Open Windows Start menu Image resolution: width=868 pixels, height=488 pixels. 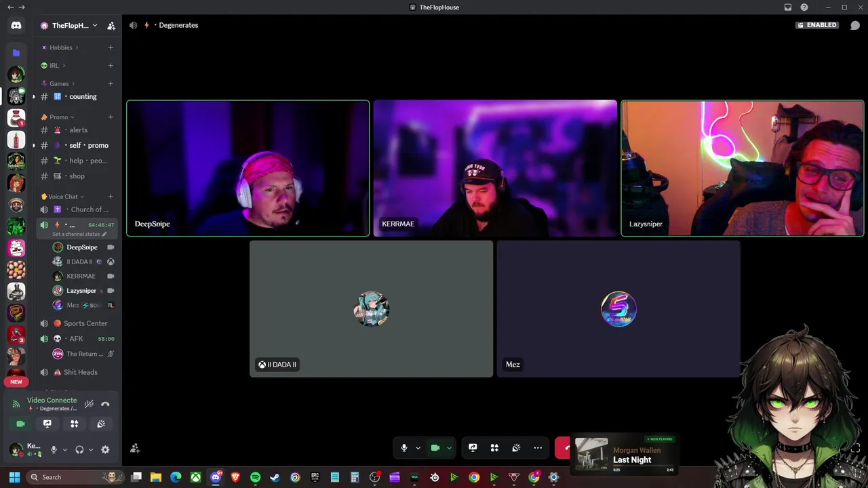coord(14,477)
